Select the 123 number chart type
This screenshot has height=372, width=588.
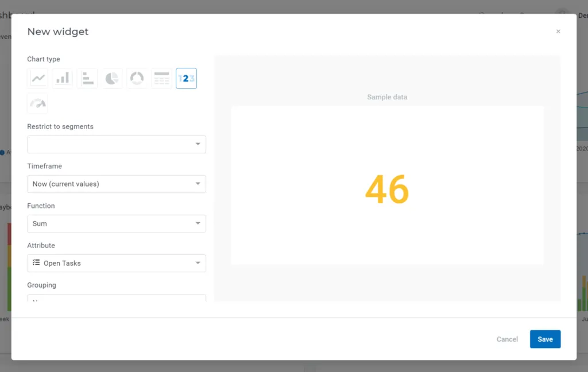pyautogui.click(x=187, y=79)
